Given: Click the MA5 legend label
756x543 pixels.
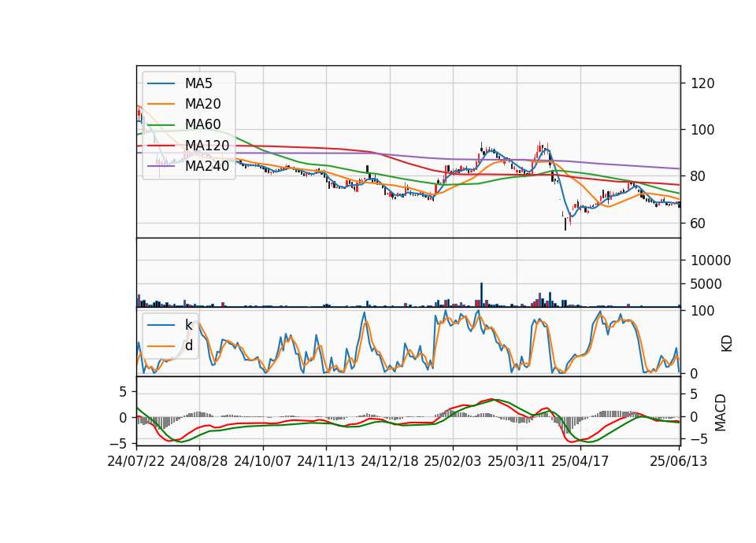Looking at the screenshot, I should pyautogui.click(x=198, y=83).
